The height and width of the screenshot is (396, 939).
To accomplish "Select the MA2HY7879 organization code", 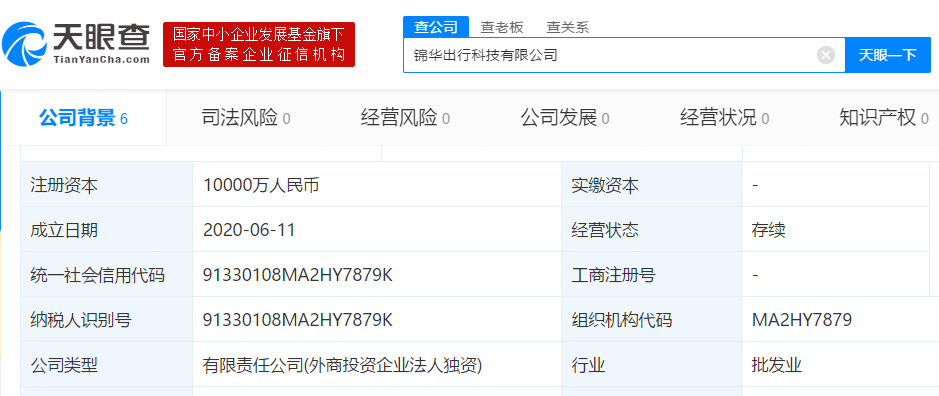I will tap(801, 320).
